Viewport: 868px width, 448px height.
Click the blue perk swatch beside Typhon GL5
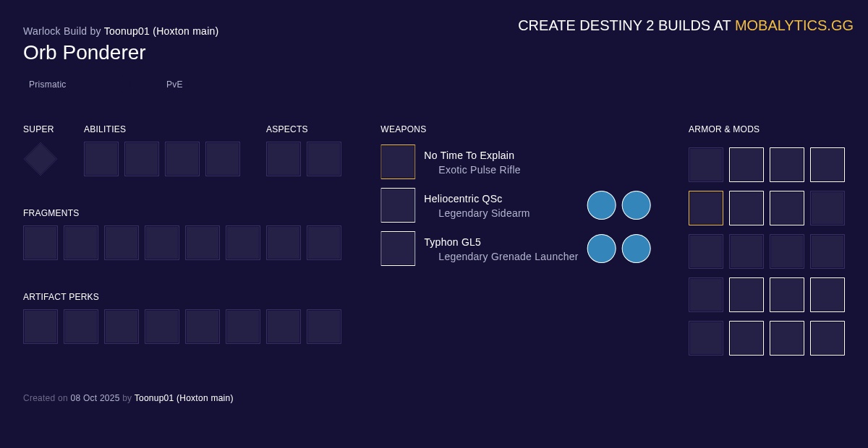602,249
